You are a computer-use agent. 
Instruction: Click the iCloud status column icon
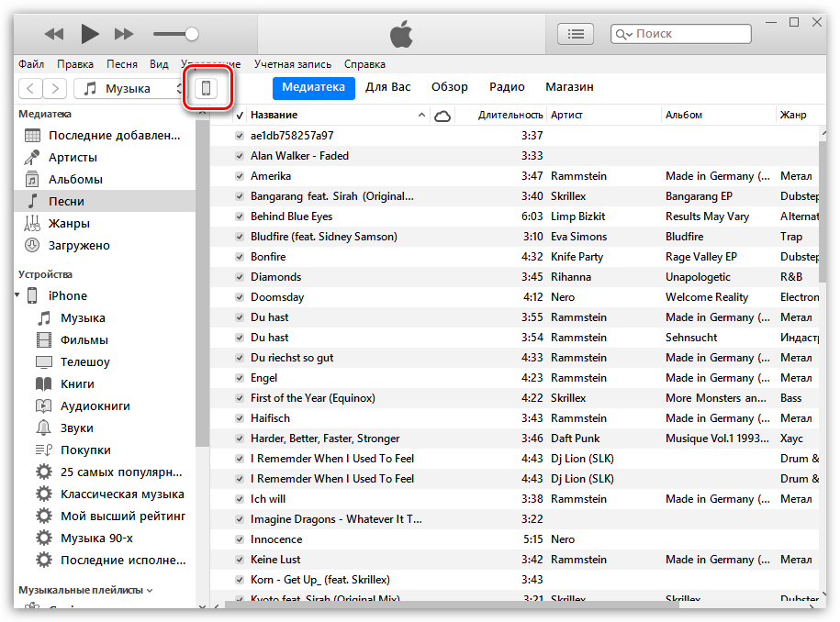442,116
